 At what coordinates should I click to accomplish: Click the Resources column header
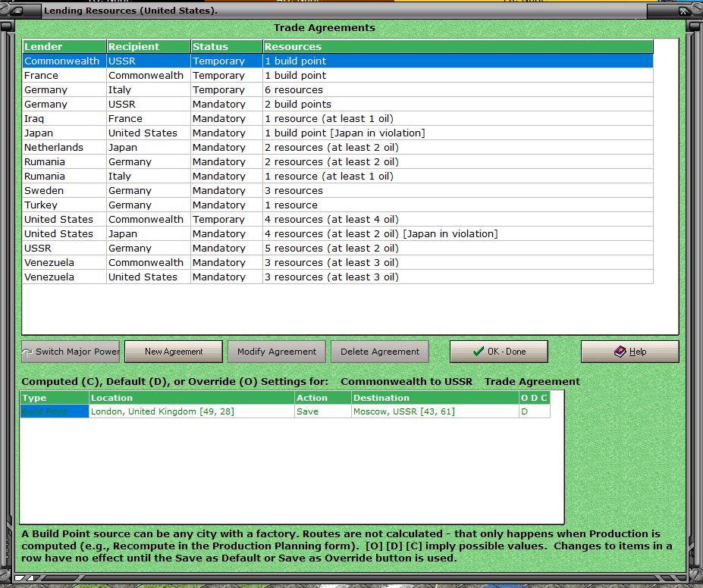point(458,46)
